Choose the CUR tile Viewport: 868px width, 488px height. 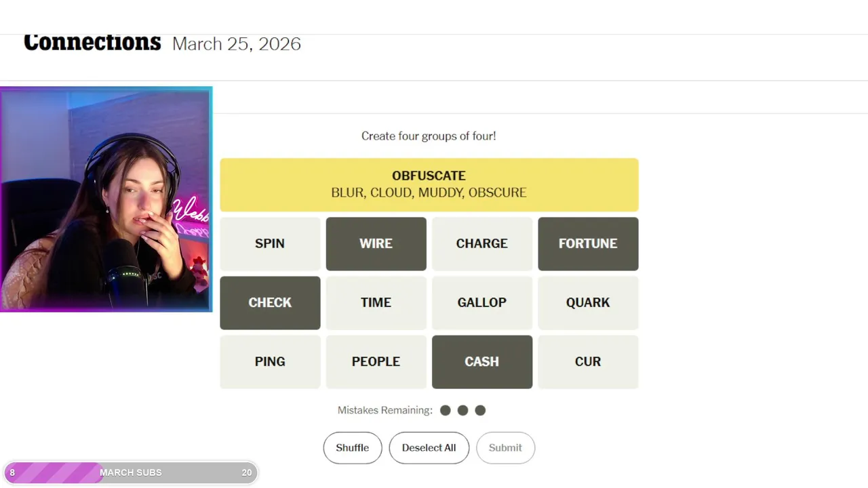588,361
